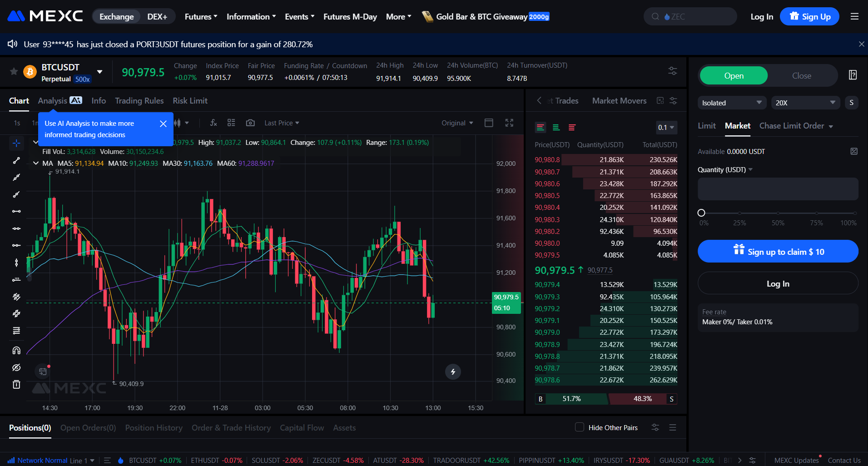
Task: Toggle the S mode switch near leverage
Action: (852, 103)
